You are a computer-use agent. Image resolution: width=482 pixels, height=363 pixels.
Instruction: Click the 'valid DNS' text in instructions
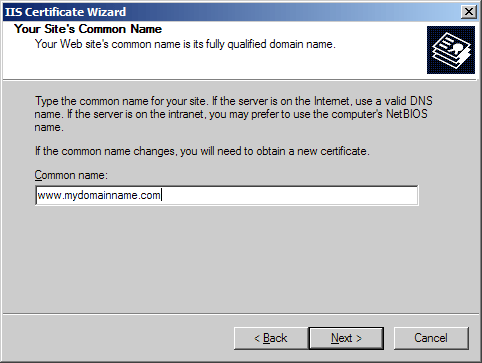coord(408,101)
